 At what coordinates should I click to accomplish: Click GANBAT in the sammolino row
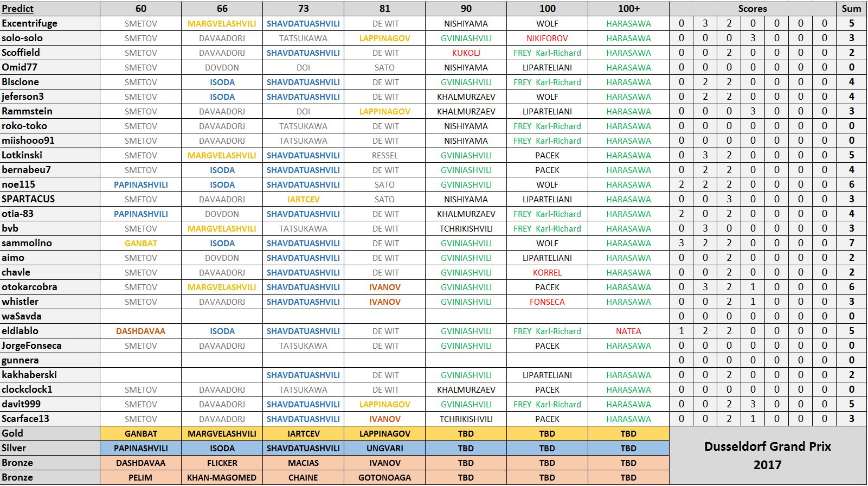click(x=141, y=243)
